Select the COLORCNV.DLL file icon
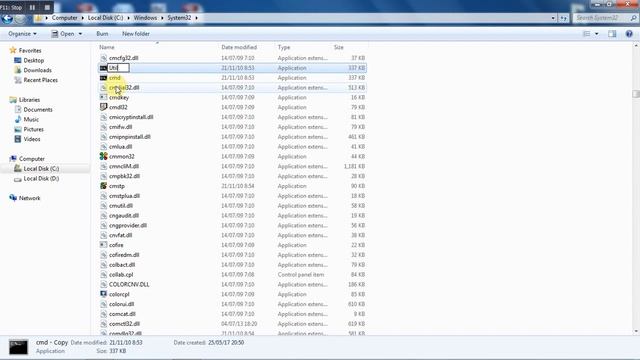The width and height of the screenshot is (640, 360). coord(103,284)
